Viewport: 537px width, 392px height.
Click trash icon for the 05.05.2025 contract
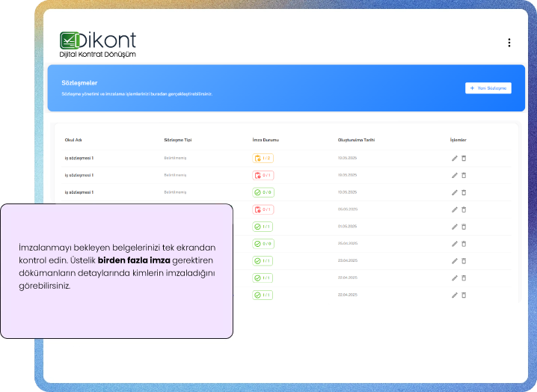coord(464,209)
